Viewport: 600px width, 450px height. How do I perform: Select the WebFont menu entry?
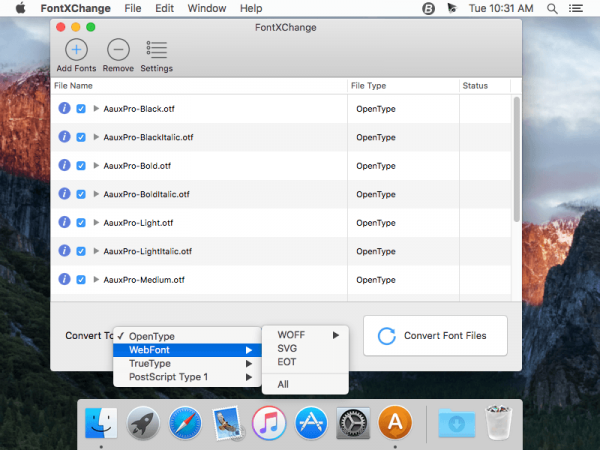click(187, 350)
